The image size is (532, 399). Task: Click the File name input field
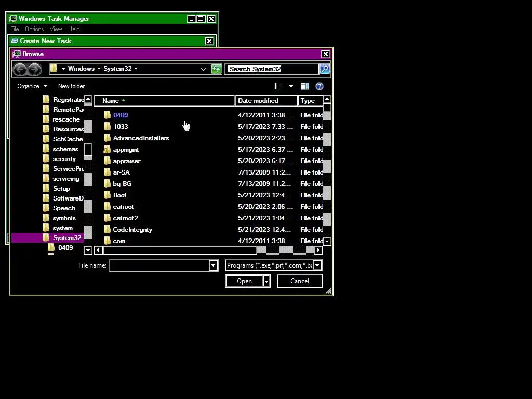(x=159, y=265)
